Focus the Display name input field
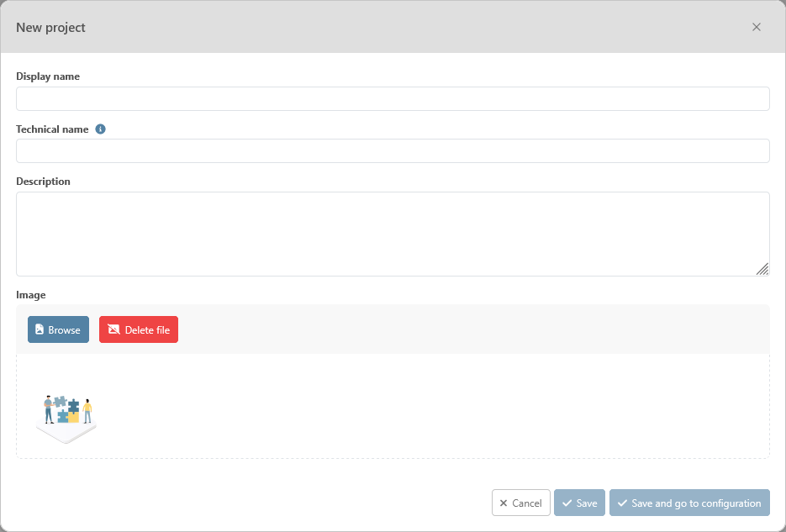 point(393,98)
